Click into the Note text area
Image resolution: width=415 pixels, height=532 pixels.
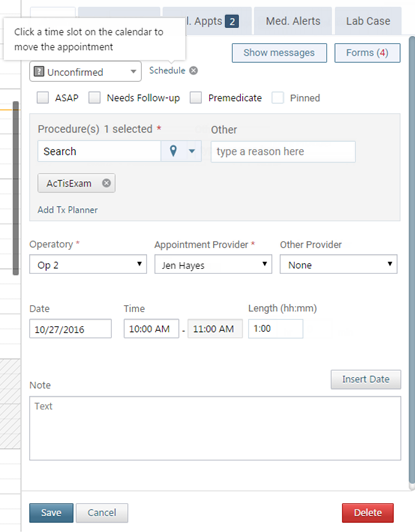click(x=215, y=428)
